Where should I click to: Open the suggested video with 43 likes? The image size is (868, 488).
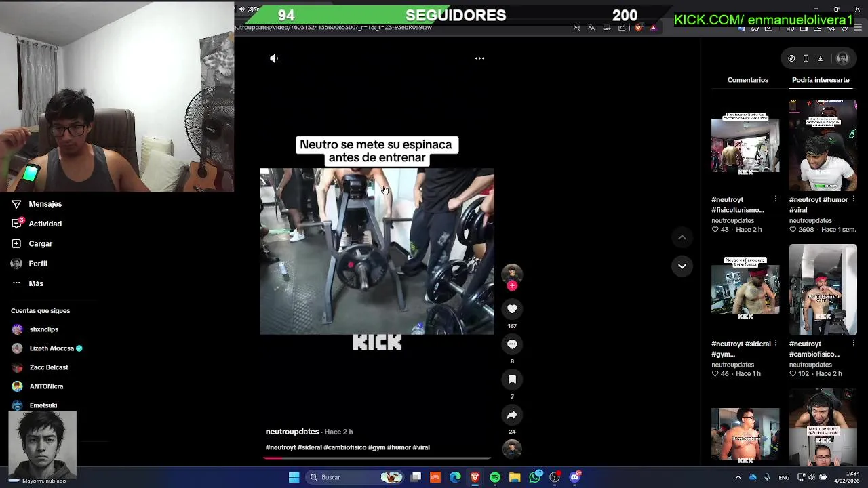pyautogui.click(x=745, y=145)
